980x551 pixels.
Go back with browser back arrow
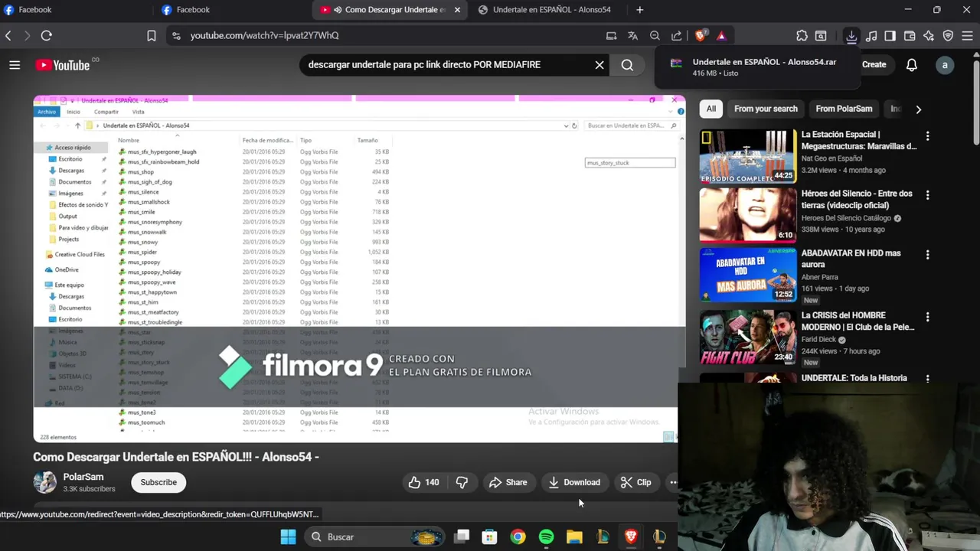[x=8, y=35]
